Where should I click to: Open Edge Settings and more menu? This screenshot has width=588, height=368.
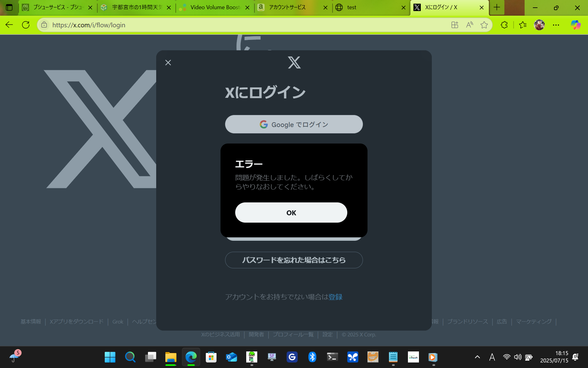(x=556, y=25)
